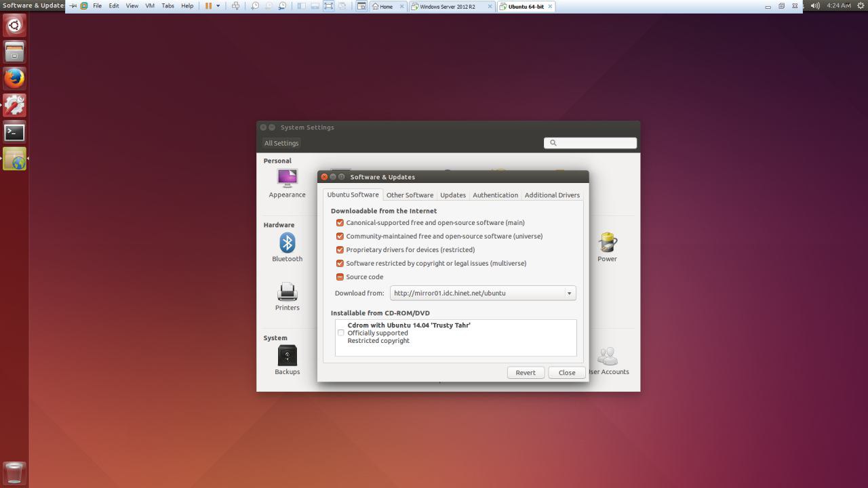
Task: Open the VMware View menu
Action: (x=132, y=6)
